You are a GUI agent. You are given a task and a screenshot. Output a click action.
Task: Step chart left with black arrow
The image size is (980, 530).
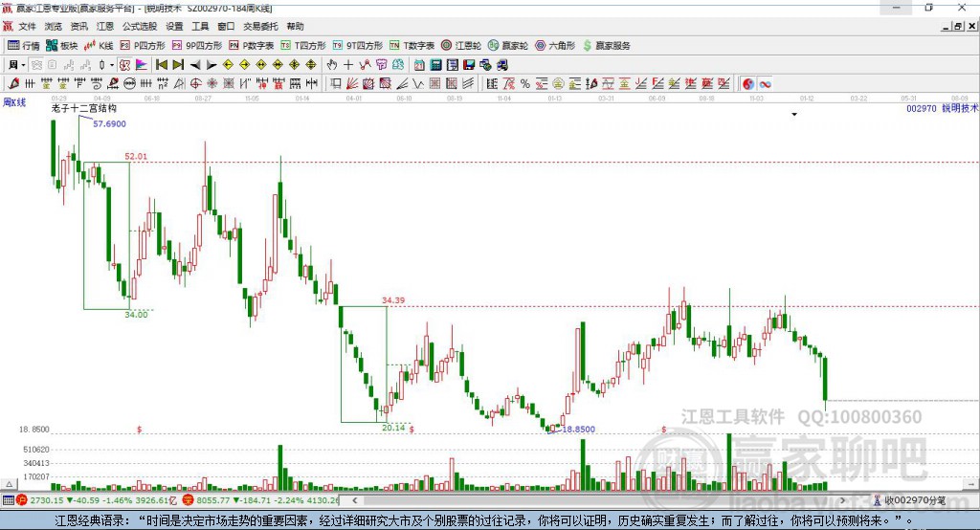click(x=195, y=65)
